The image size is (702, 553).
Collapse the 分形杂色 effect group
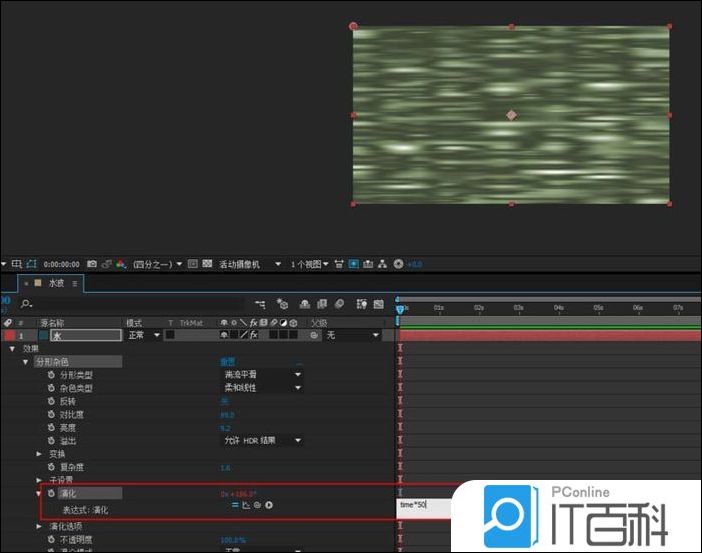tap(26, 361)
